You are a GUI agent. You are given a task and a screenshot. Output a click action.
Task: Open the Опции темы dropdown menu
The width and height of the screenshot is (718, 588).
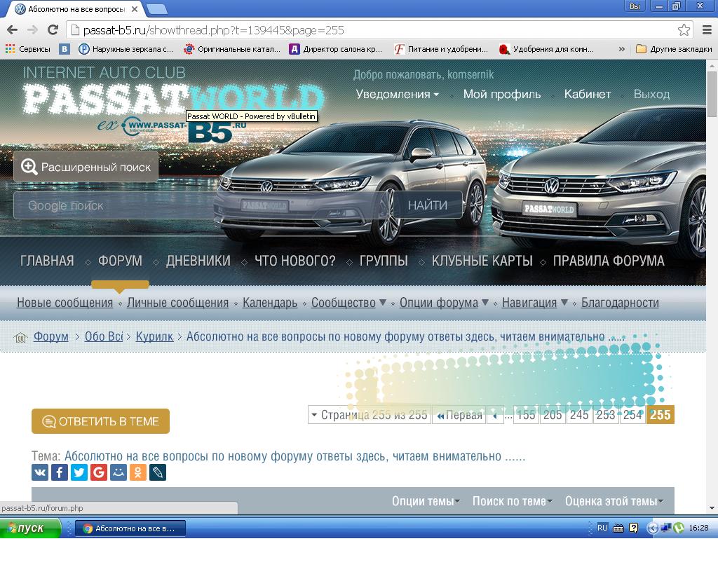426,501
